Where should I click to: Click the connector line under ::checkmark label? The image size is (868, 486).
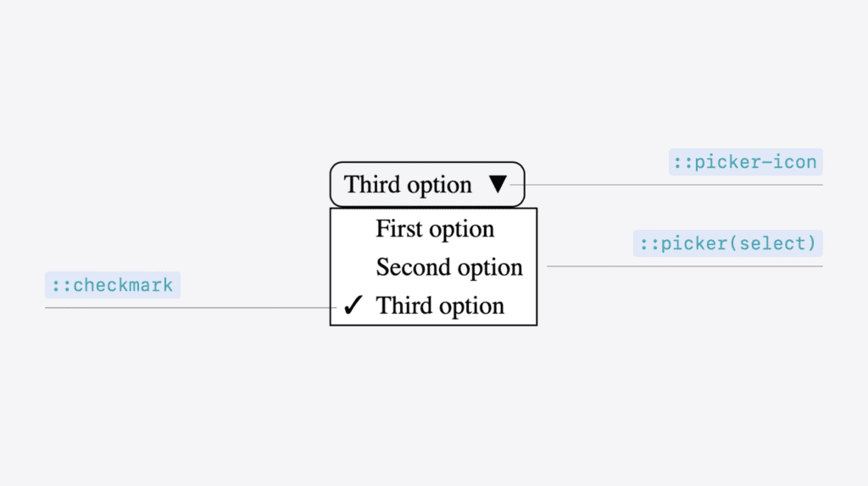191,308
